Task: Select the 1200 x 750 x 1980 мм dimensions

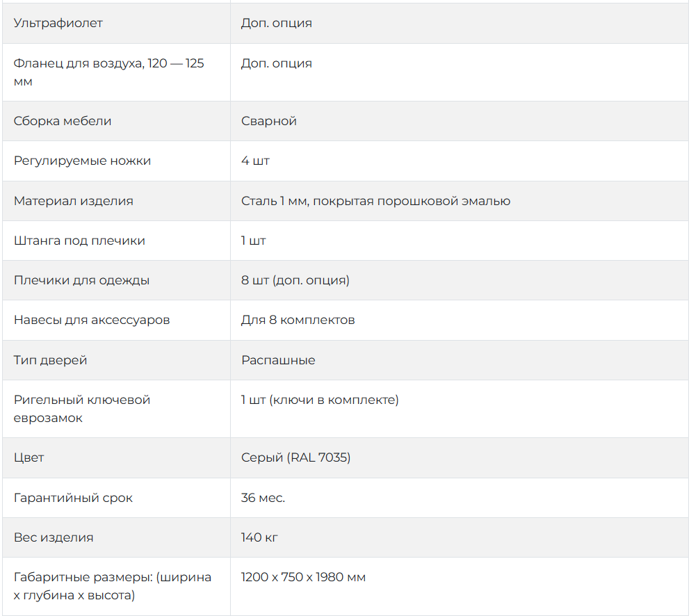Action: click(303, 577)
